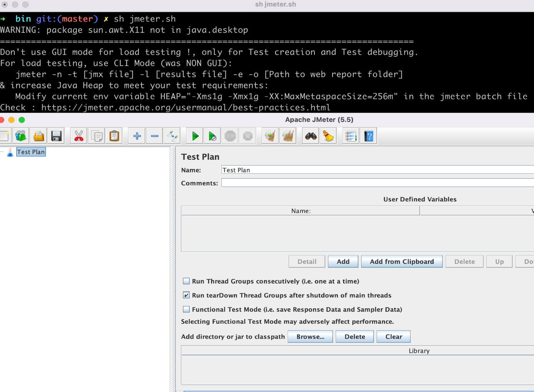Image resolution: width=534 pixels, height=392 pixels.
Task: Click the Copy icon in toolbar
Action: click(96, 136)
